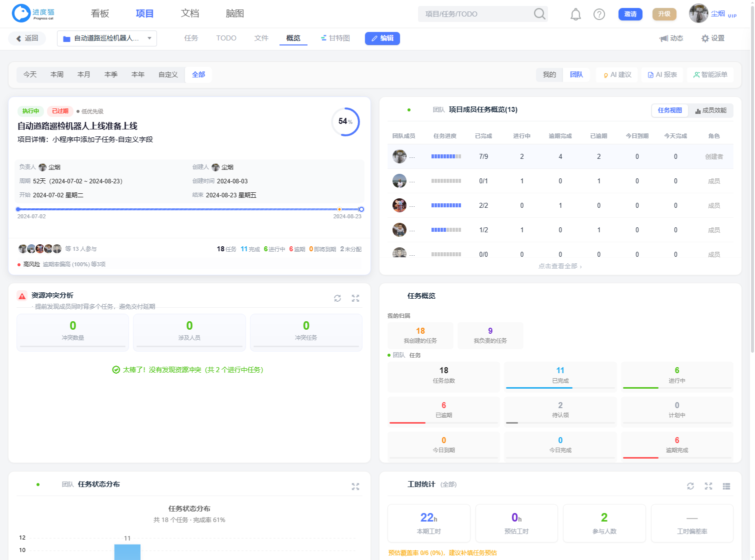Screen dimensions: 755x560
Task: Click the creator member's avatar in table
Action: tap(399, 156)
